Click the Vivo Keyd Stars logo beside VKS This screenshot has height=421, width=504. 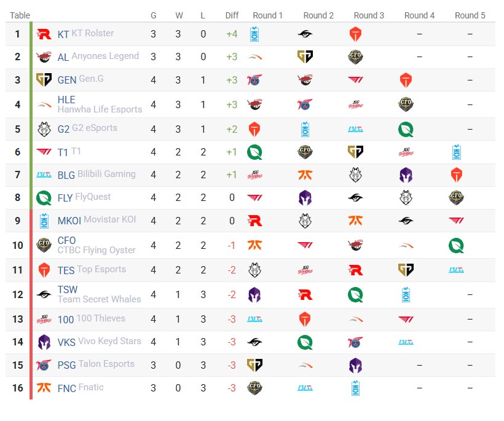pos(44,342)
